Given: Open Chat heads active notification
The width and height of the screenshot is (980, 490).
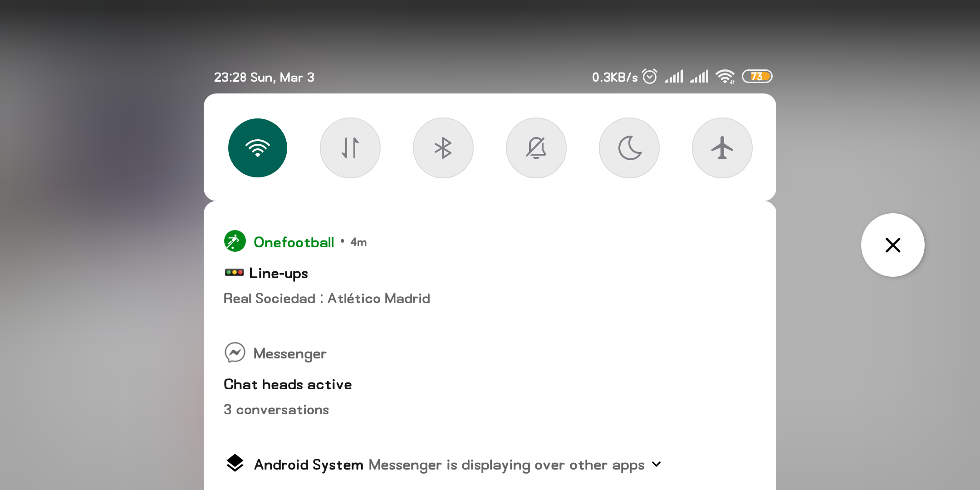Looking at the screenshot, I should click(x=288, y=384).
